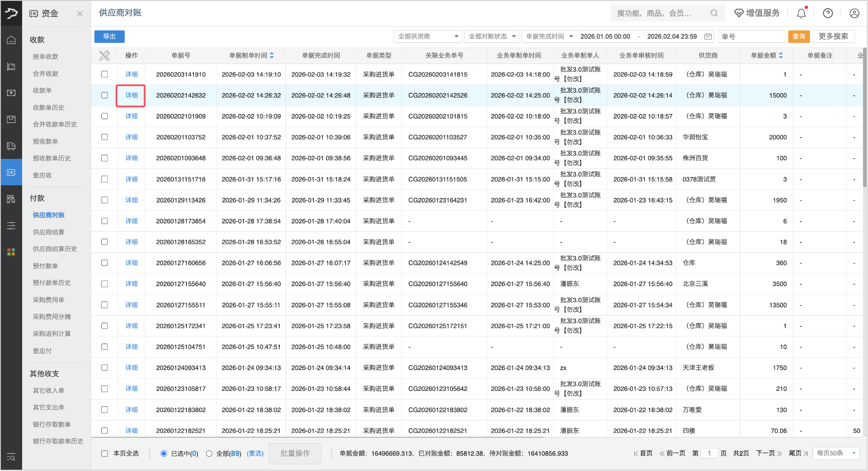
Task: Open the 全部对账状态 dropdown
Action: click(492, 36)
